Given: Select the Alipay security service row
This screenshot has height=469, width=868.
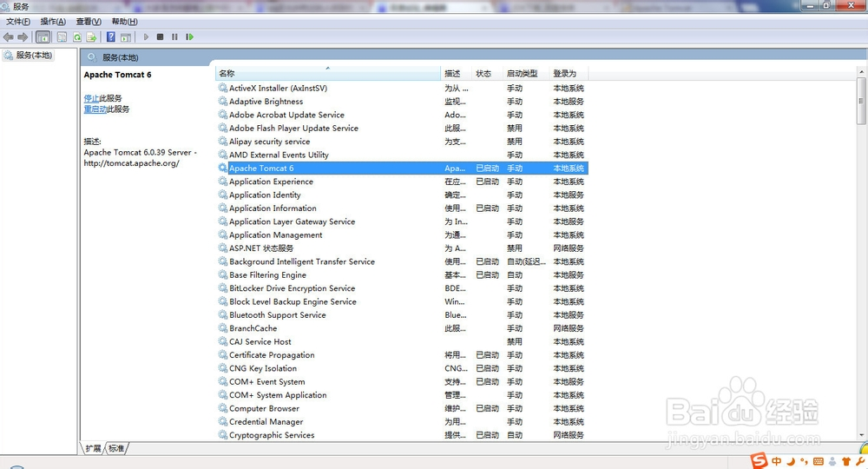Looking at the screenshot, I should (x=401, y=142).
